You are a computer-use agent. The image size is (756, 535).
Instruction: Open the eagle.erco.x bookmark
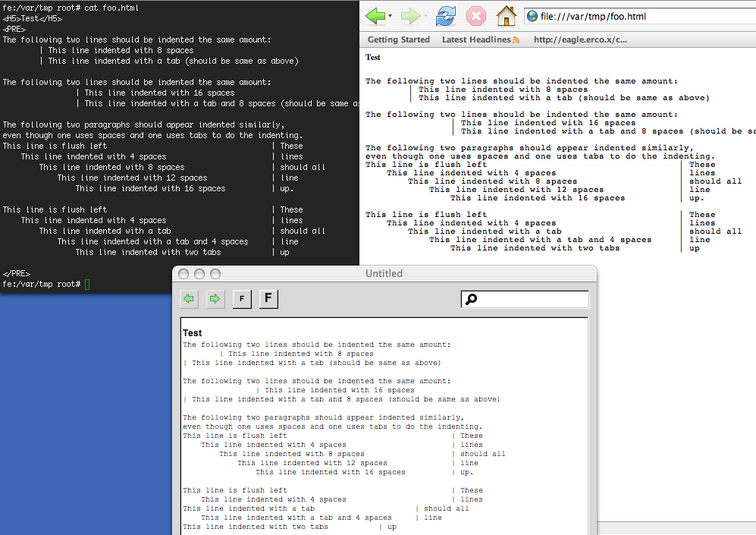click(580, 39)
